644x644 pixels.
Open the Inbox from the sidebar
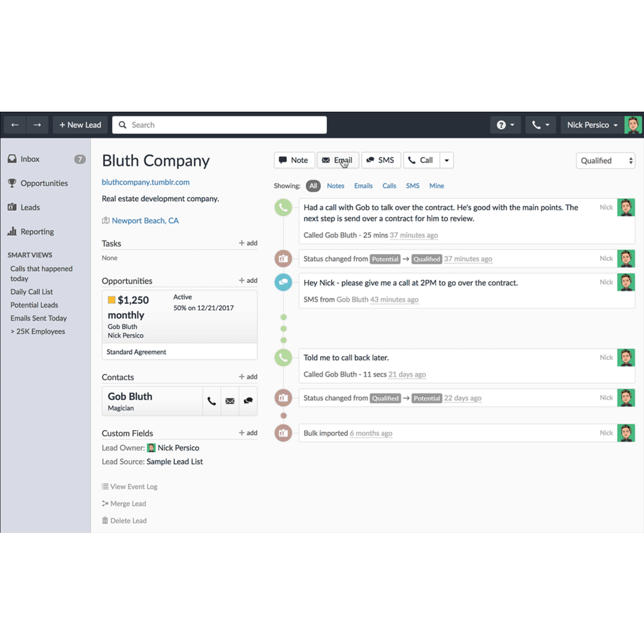click(x=30, y=159)
